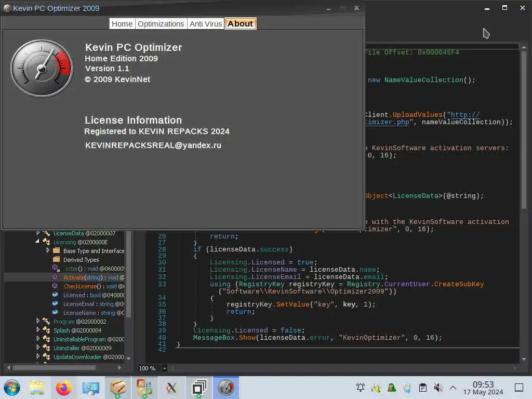
Task: Select Derived Types folder row
Action: coord(81,260)
